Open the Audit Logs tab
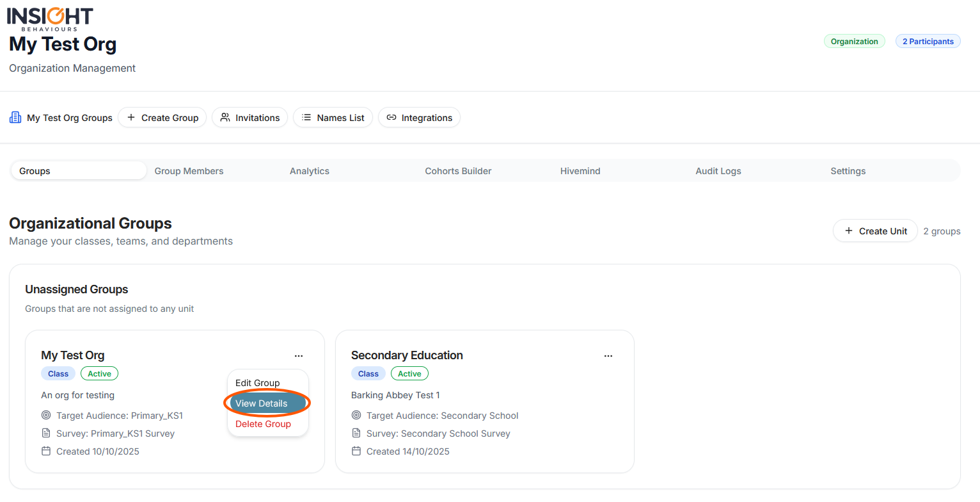This screenshot has width=980, height=502. (718, 171)
